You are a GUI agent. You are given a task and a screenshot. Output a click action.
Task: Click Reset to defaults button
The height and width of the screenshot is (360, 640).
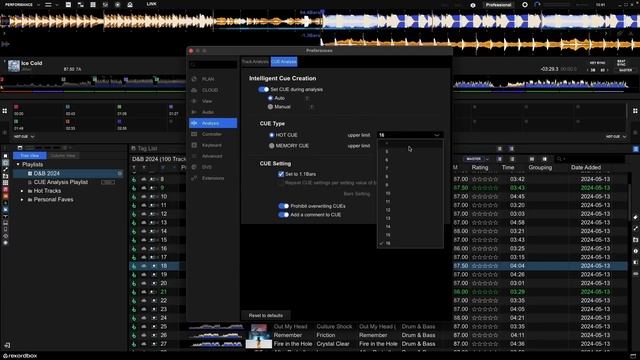(x=266, y=316)
